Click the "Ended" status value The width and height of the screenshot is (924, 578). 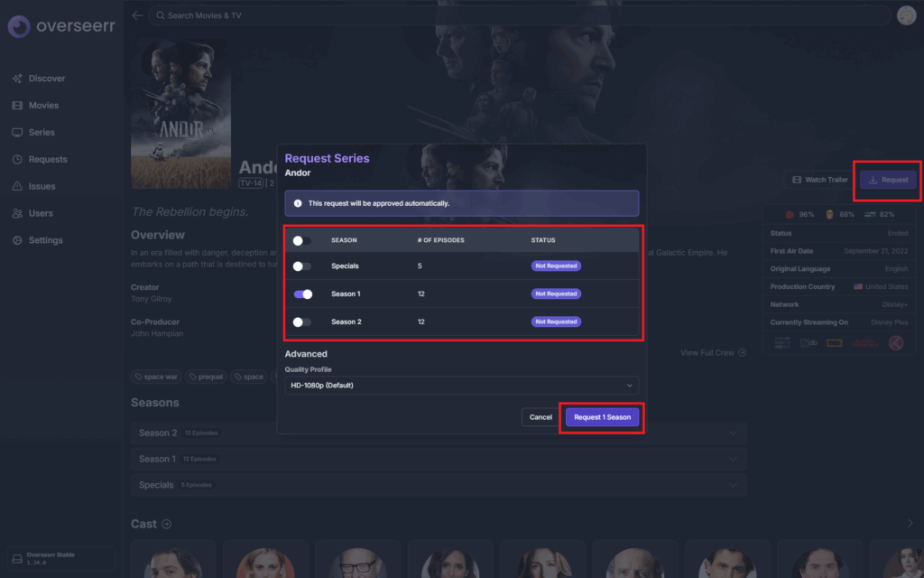pyautogui.click(x=898, y=234)
